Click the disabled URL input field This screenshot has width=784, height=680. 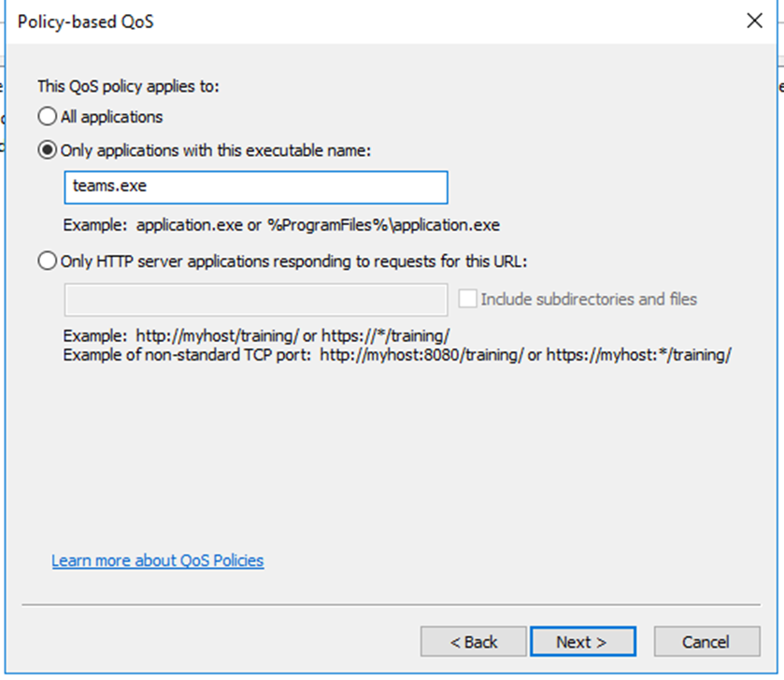[256, 300]
